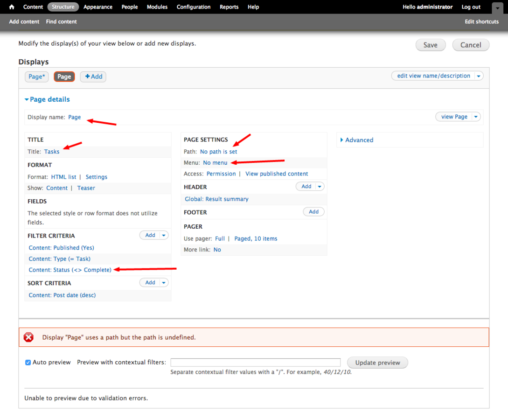
Task: Collapse the Page details section
Action: (47, 99)
